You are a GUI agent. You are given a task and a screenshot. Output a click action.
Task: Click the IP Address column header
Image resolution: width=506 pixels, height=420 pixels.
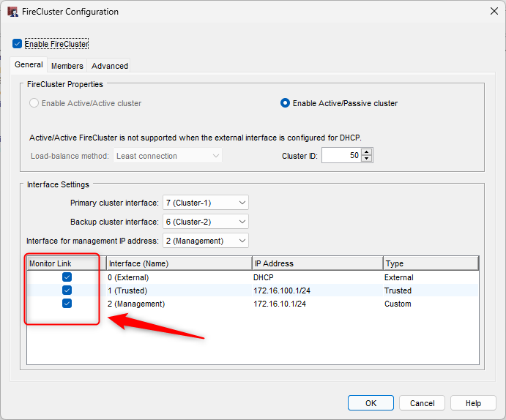tap(318, 263)
